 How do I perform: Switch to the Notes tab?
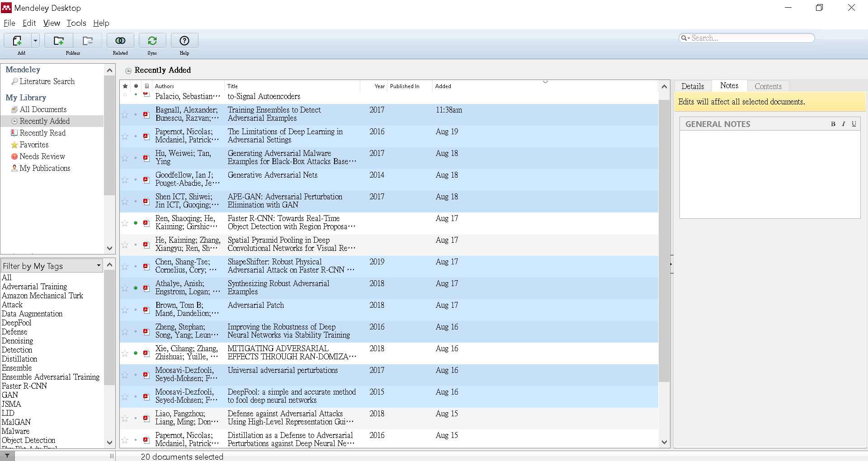click(729, 85)
